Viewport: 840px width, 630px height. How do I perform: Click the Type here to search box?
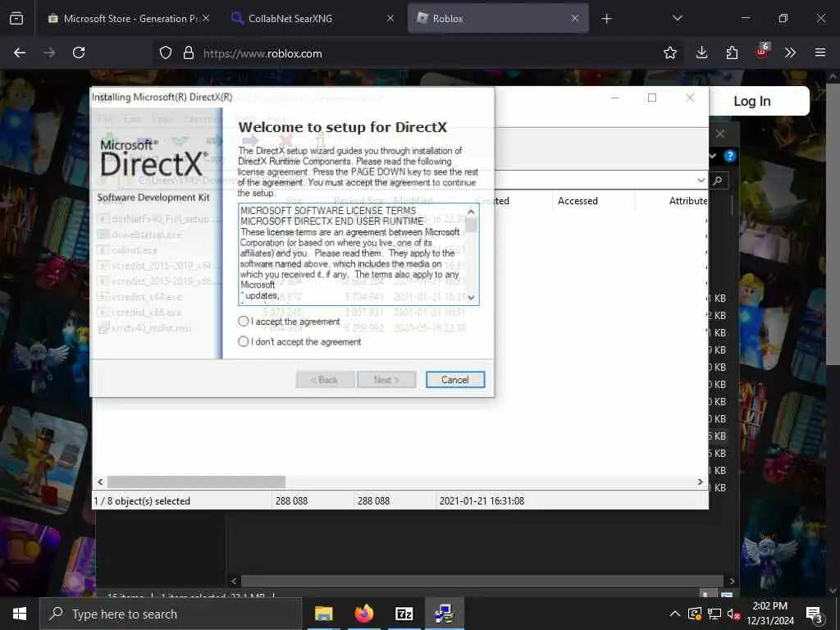(171, 614)
